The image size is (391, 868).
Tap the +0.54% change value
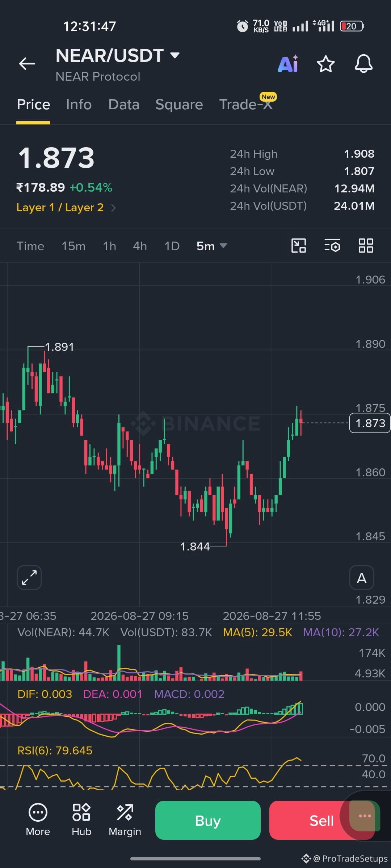click(91, 187)
